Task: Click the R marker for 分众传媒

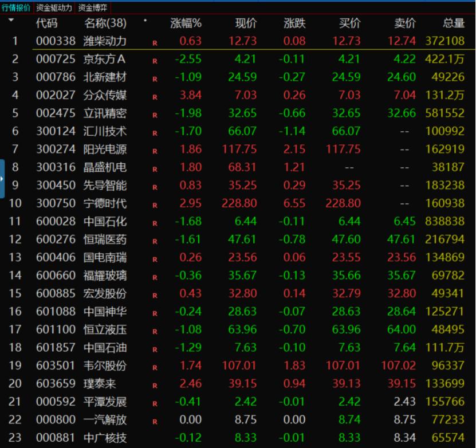Action: pos(155,97)
